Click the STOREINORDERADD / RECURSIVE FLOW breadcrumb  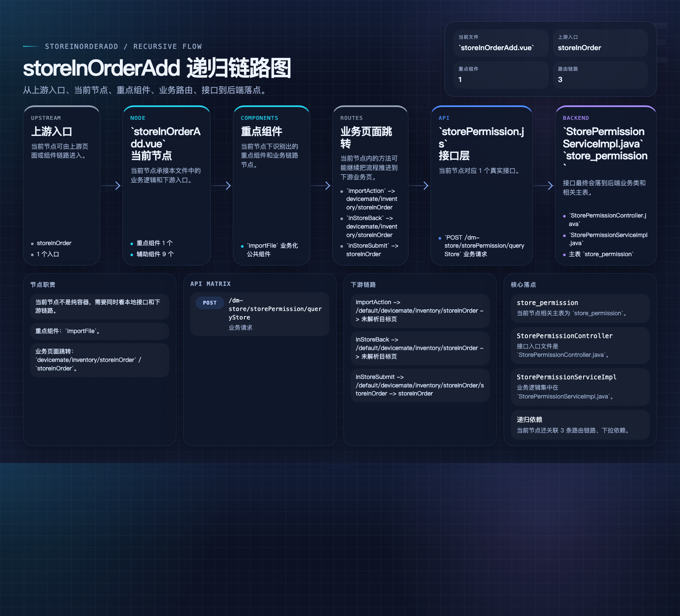(x=123, y=46)
